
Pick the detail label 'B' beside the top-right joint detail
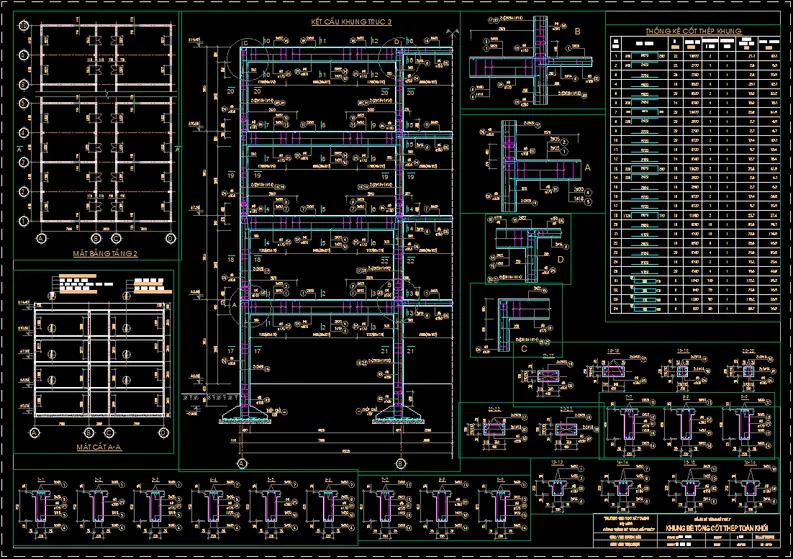(x=577, y=31)
